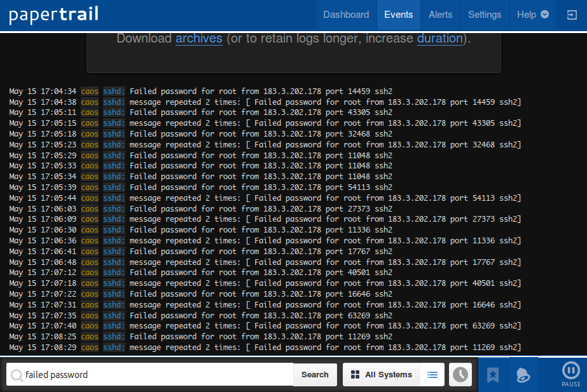Click the Papertrail logo
The image size is (587, 392).
tap(54, 15)
